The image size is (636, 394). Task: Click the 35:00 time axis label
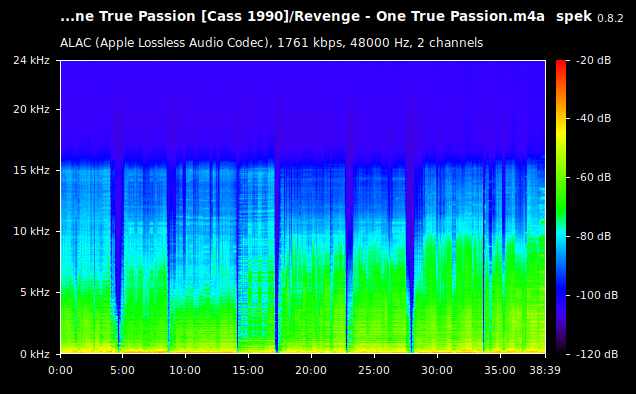(x=499, y=370)
